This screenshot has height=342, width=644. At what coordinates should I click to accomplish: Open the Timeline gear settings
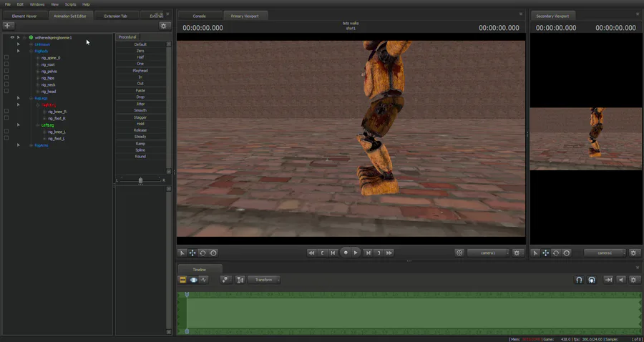click(x=633, y=280)
